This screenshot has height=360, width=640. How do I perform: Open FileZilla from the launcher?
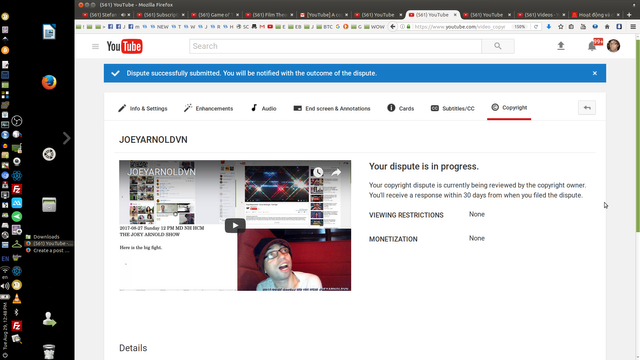(x=17, y=189)
